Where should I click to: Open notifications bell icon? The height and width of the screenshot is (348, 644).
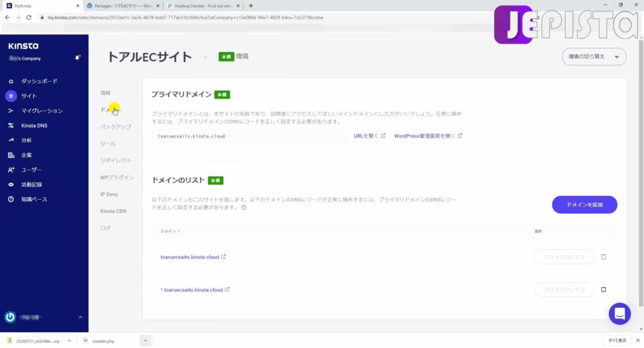pyautogui.click(x=77, y=58)
